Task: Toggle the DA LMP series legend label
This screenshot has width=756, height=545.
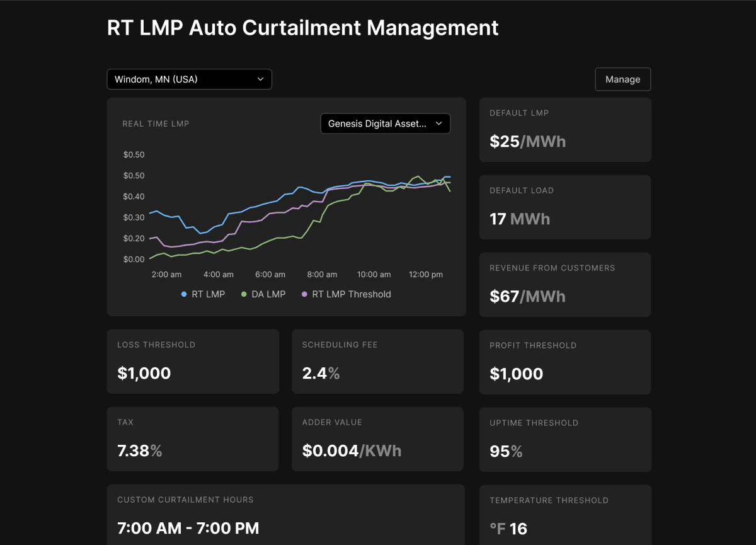Action: point(268,294)
